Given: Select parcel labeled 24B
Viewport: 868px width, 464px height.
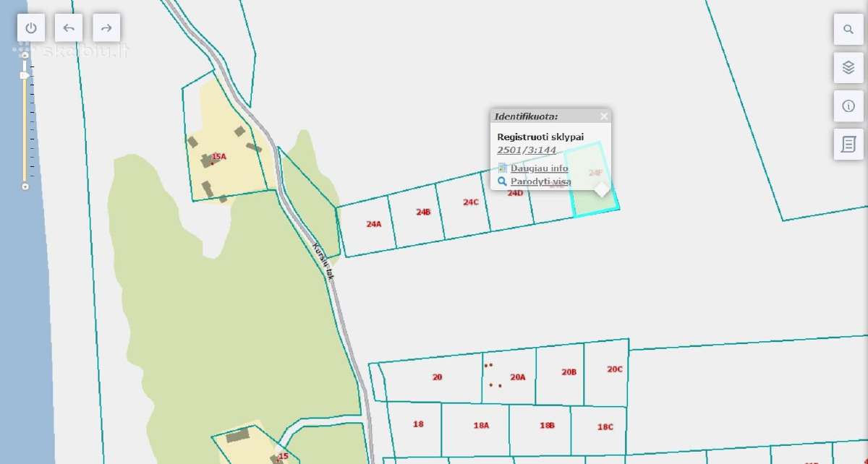Looking at the screenshot, I should point(417,215).
